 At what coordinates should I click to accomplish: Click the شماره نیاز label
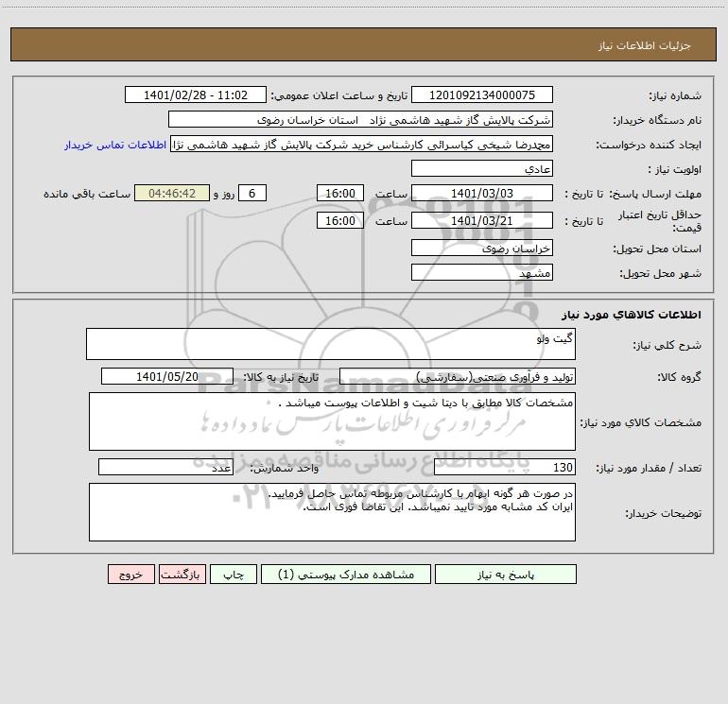click(x=675, y=95)
